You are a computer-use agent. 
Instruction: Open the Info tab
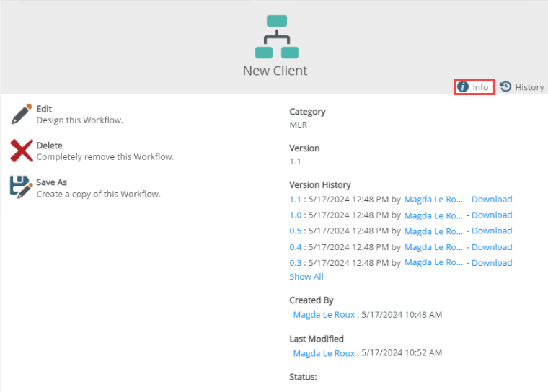474,87
